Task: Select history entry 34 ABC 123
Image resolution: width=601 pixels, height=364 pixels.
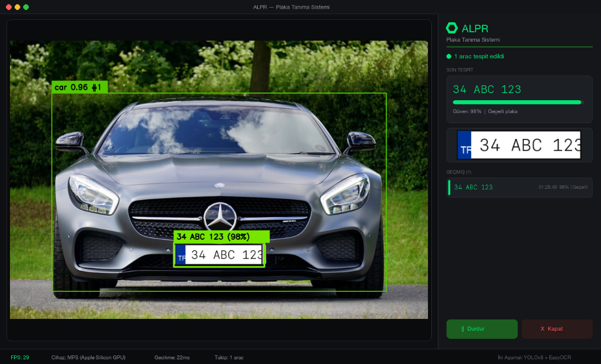Action: click(x=519, y=187)
